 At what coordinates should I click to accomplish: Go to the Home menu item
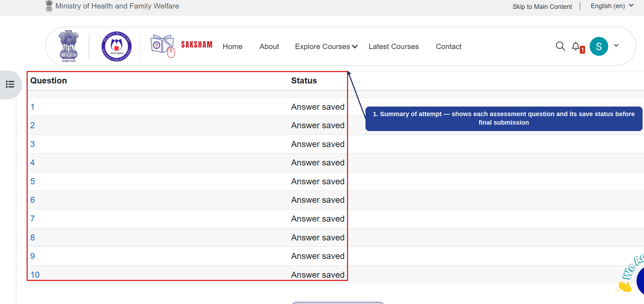tap(232, 47)
